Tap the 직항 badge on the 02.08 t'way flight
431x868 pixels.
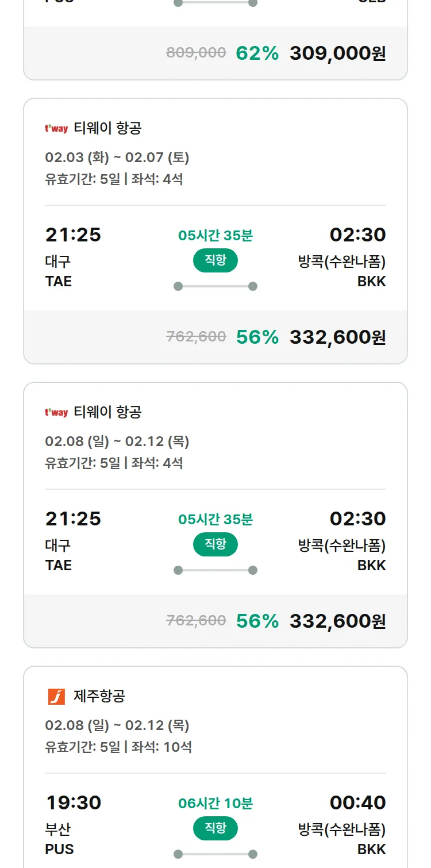(x=215, y=544)
